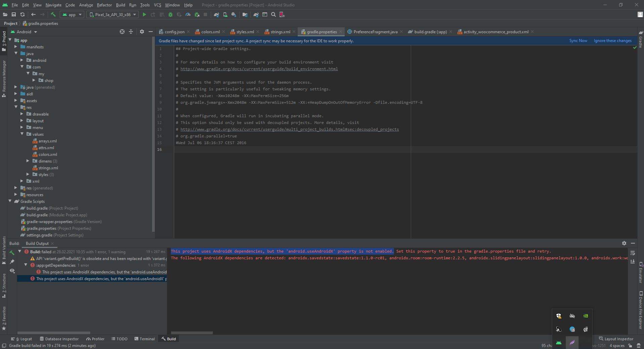The height and width of the screenshot is (349, 644).
Task: Click the user avatar icon at top right
Action: click(x=640, y=14)
